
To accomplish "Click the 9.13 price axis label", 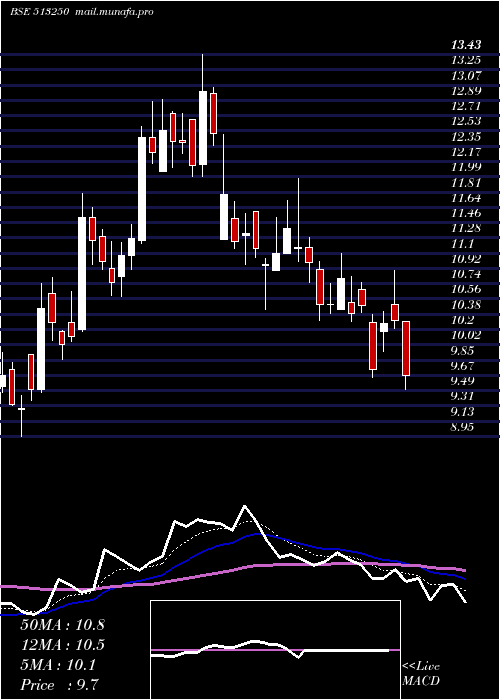I will 462,411.
